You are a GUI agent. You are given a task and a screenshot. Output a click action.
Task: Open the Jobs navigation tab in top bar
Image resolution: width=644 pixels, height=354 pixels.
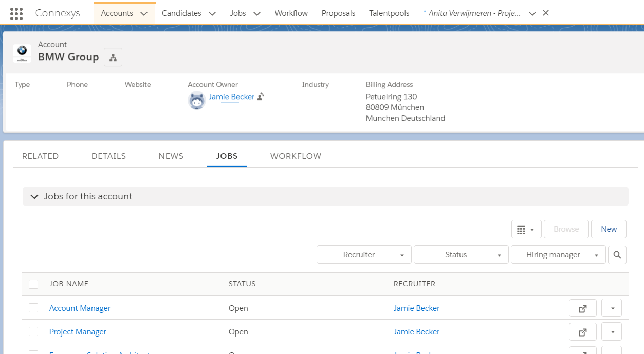[238, 13]
